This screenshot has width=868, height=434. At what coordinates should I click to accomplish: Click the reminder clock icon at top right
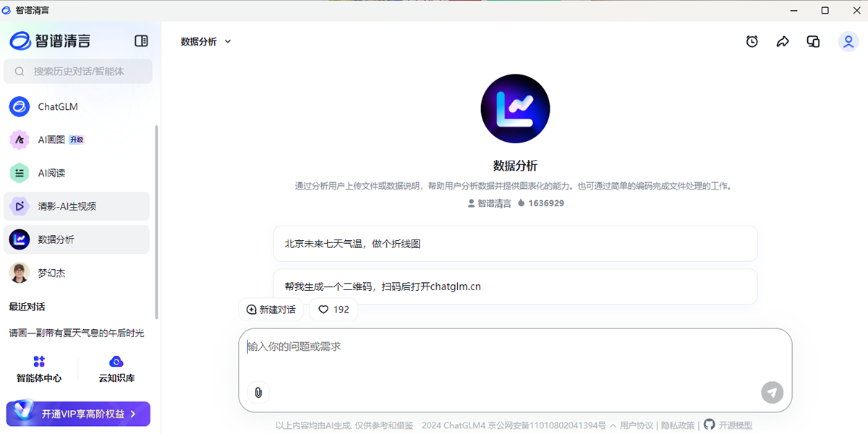(752, 41)
